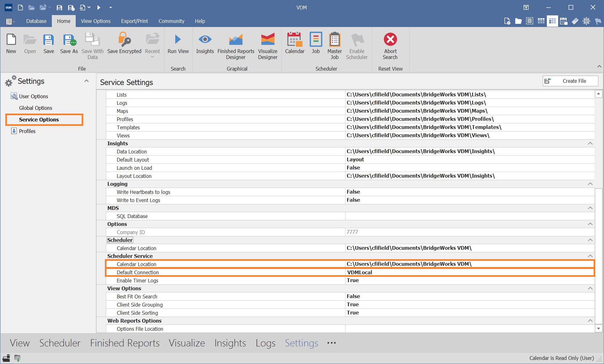Image resolution: width=604 pixels, height=364 pixels.
Task: Click the Save ribbon button
Action: 49,44
